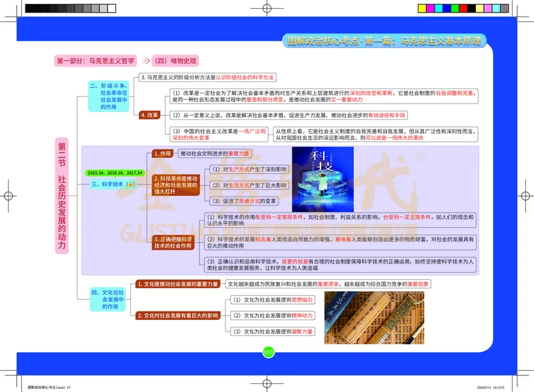Click the left edge registration crosshair mark

tap(8, 196)
